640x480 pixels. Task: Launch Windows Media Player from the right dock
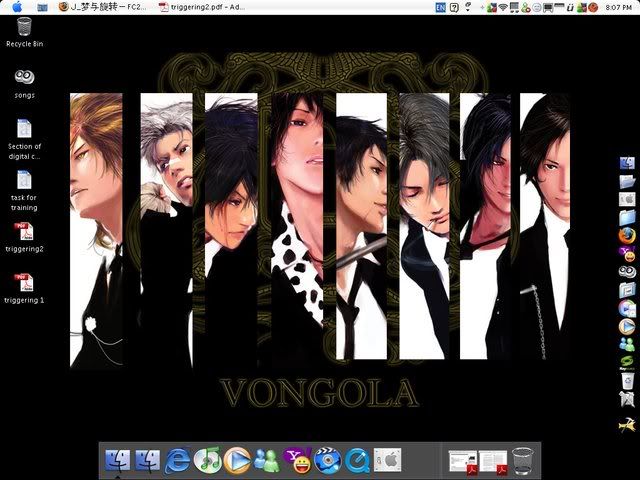click(x=627, y=326)
